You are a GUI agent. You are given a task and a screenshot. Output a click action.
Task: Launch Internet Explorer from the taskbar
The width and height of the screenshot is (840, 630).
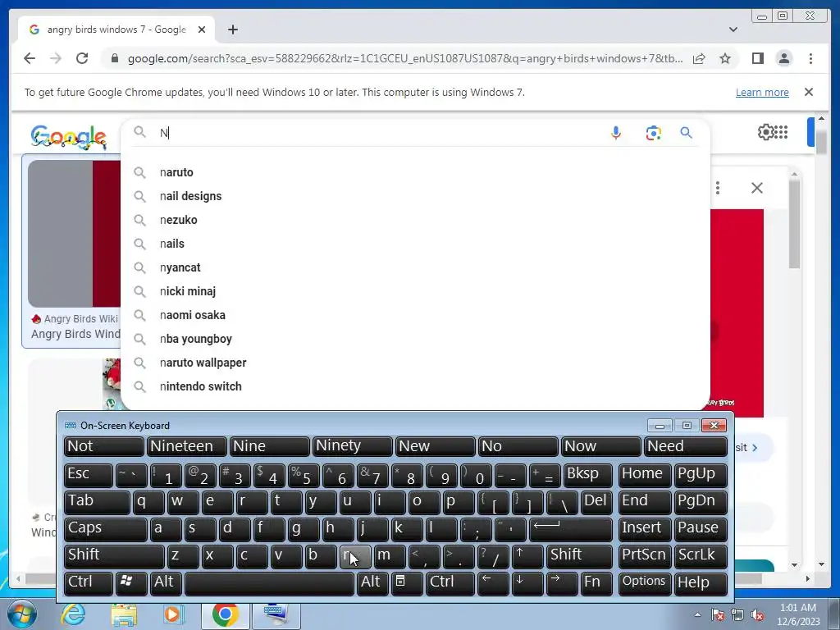tap(72, 614)
